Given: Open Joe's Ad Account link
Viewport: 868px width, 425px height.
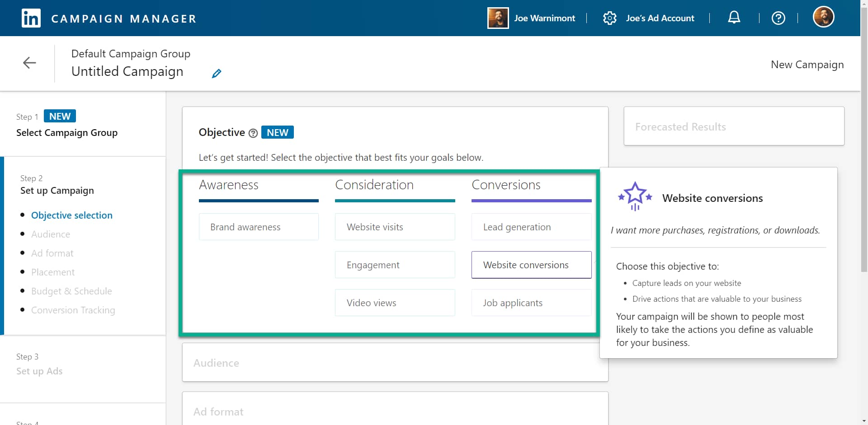Looking at the screenshot, I should pyautogui.click(x=660, y=18).
